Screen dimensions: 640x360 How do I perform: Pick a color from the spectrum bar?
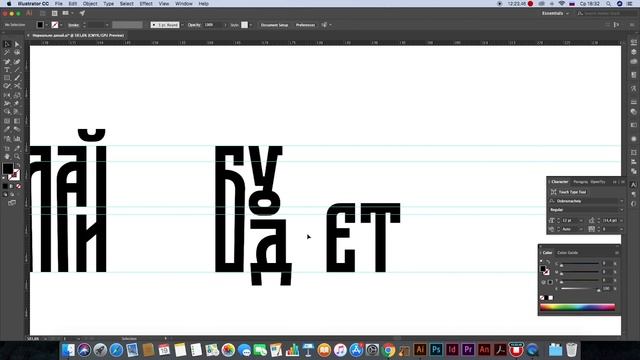pyautogui.click(x=577, y=307)
